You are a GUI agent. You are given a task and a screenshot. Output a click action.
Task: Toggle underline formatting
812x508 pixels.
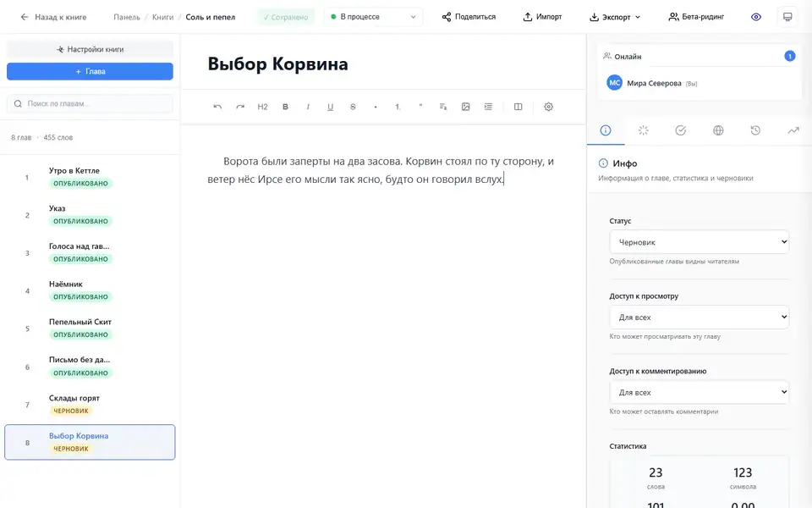click(331, 107)
